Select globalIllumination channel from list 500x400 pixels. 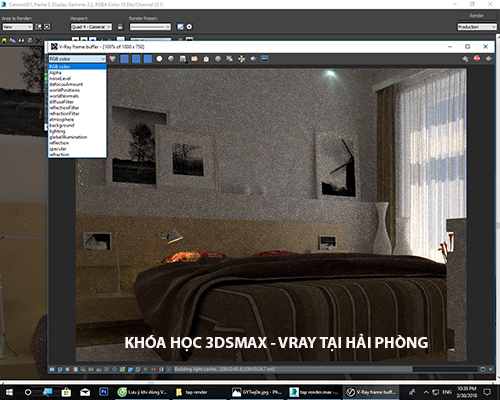pos(77,137)
